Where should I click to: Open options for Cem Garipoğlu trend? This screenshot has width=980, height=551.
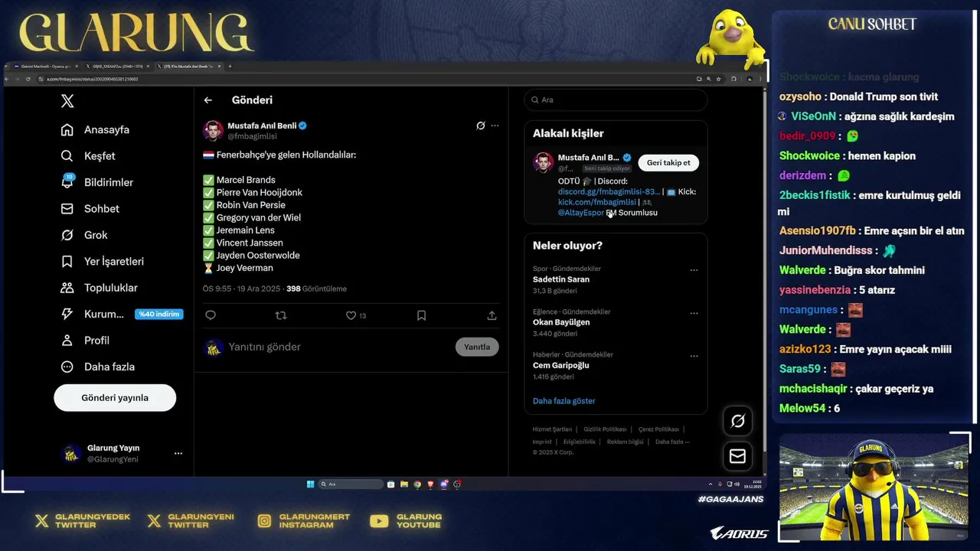coord(694,356)
